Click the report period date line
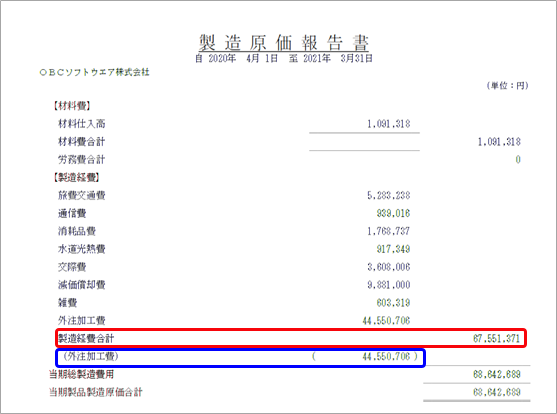The width and height of the screenshot is (557, 414). click(284, 58)
